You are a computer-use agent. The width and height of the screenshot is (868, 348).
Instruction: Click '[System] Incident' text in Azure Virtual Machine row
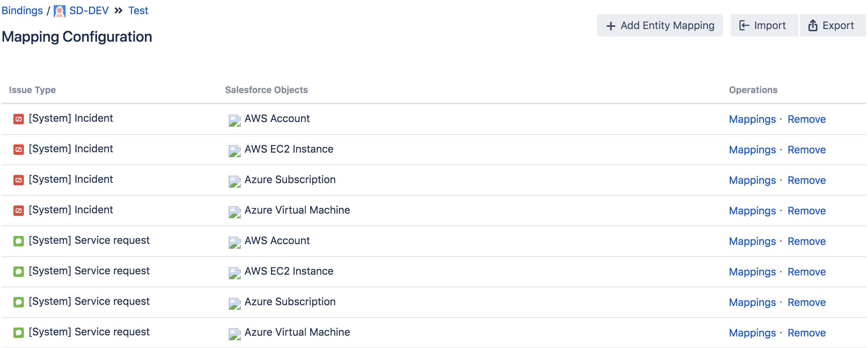click(71, 210)
